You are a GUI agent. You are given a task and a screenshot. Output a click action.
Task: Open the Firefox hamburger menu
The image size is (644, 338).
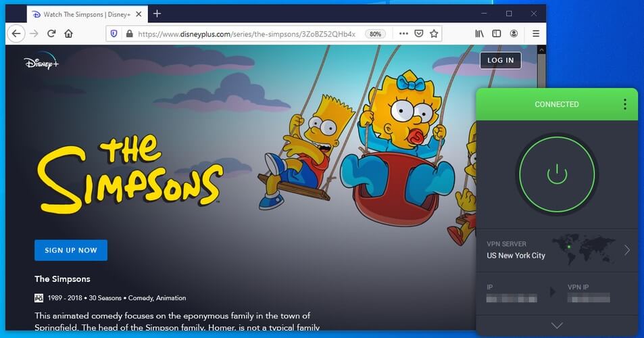(x=536, y=34)
